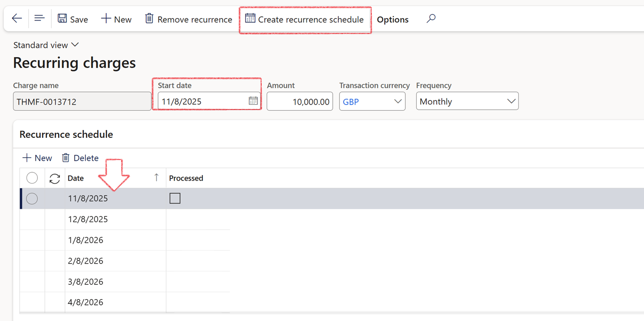Open the Start date calendar picker
644x321 pixels.
point(252,100)
